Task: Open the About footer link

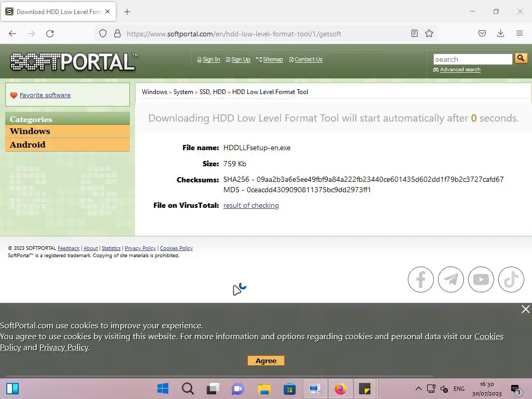Action: click(x=90, y=248)
